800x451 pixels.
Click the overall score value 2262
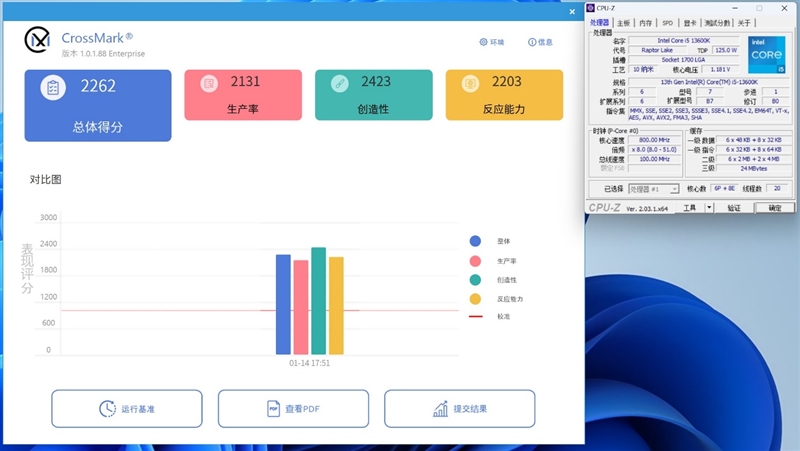click(x=98, y=86)
